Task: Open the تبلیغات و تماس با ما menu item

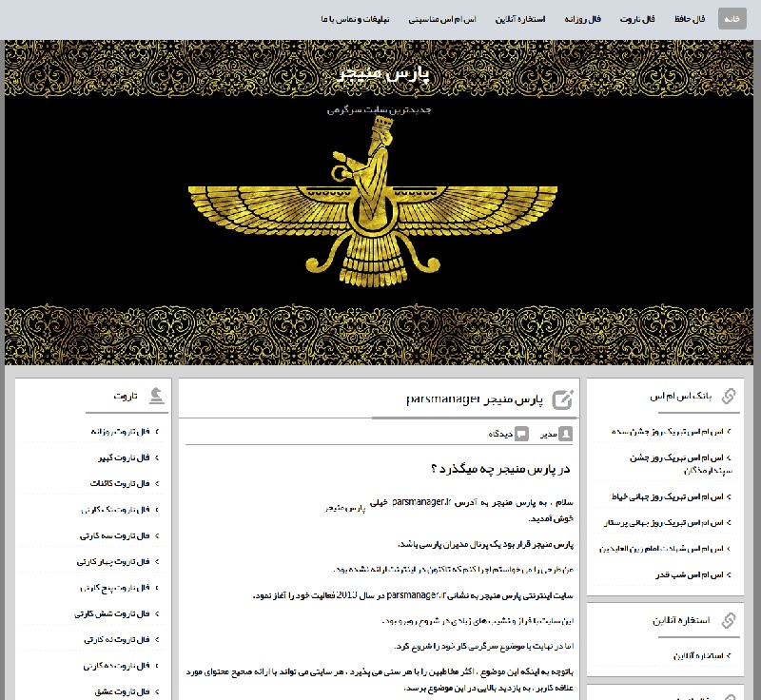Action: [355, 19]
